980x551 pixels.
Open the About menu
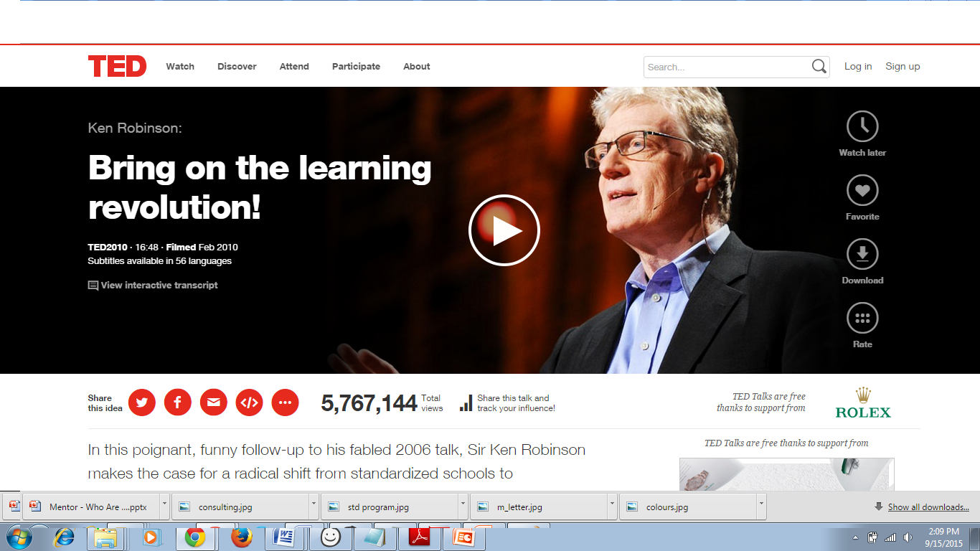pyautogui.click(x=417, y=67)
